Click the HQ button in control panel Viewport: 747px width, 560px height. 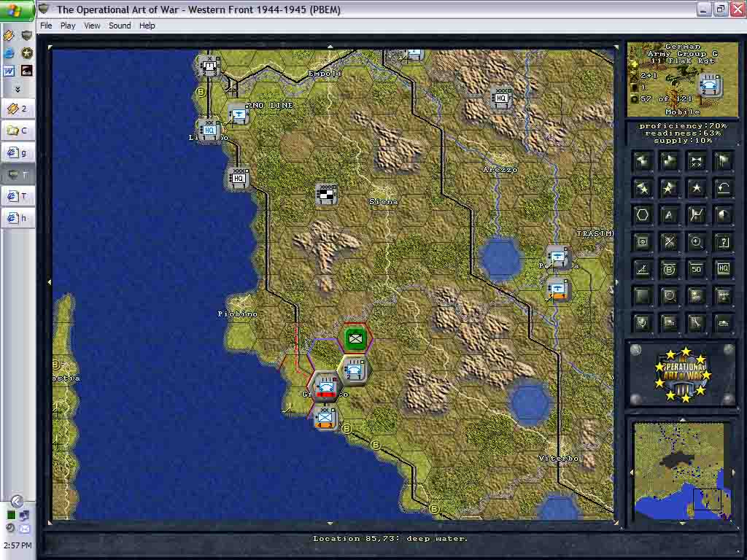tap(723, 269)
